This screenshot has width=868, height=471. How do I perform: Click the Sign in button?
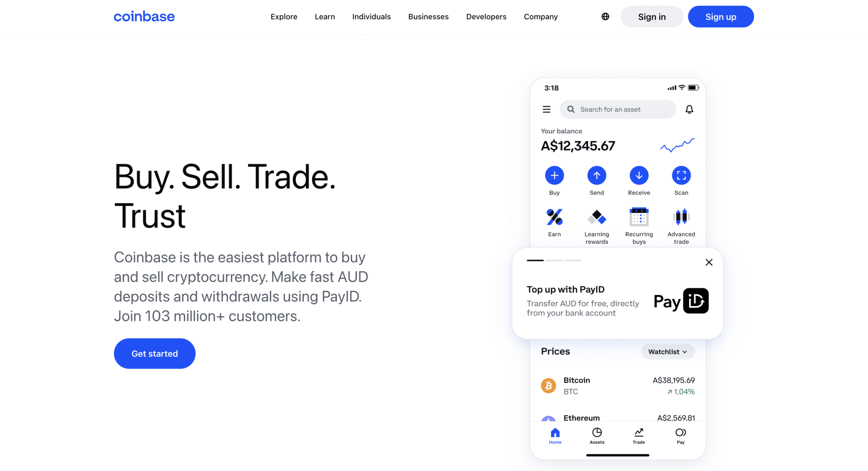tap(652, 16)
